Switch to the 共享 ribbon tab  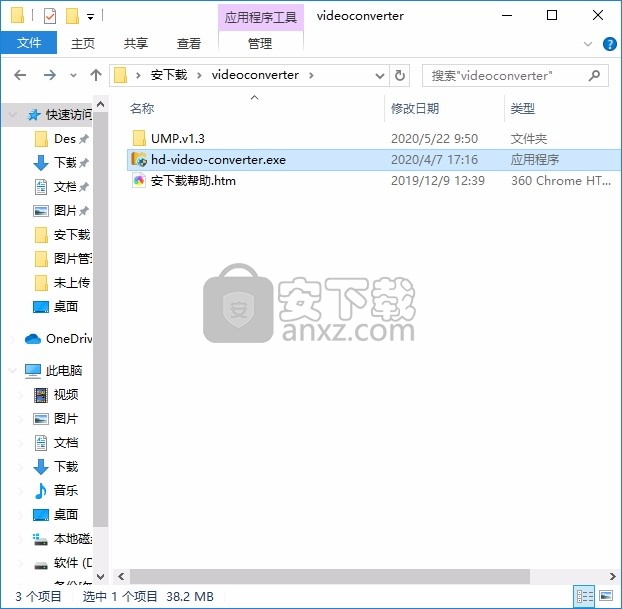pos(136,43)
